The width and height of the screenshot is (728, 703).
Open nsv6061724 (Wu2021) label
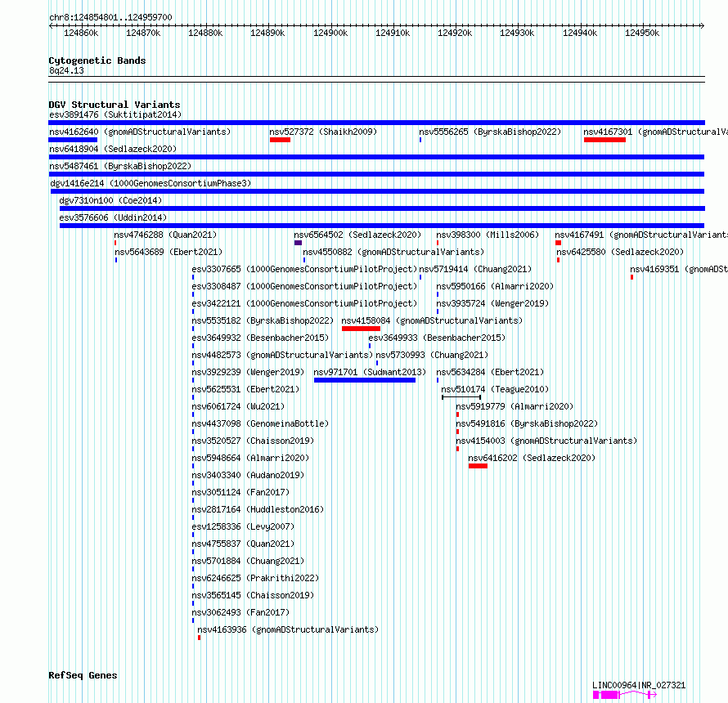coord(238,406)
